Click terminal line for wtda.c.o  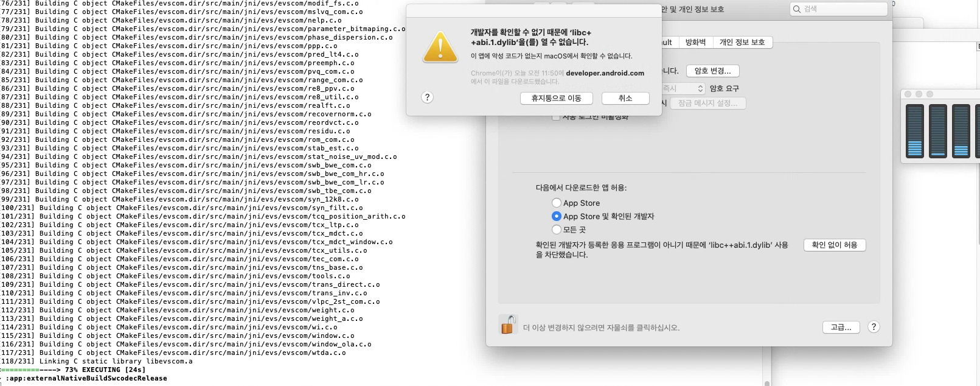[x=173, y=353]
